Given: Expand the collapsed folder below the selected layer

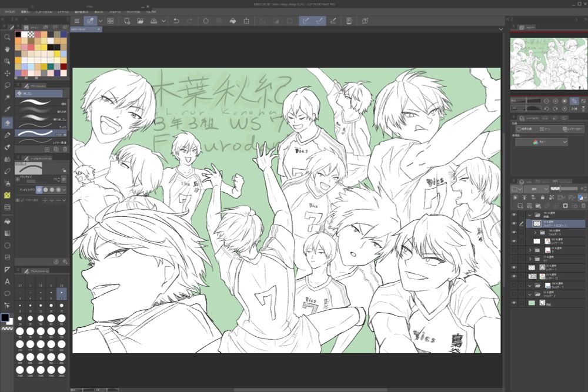Looking at the screenshot, I should click(535, 233).
